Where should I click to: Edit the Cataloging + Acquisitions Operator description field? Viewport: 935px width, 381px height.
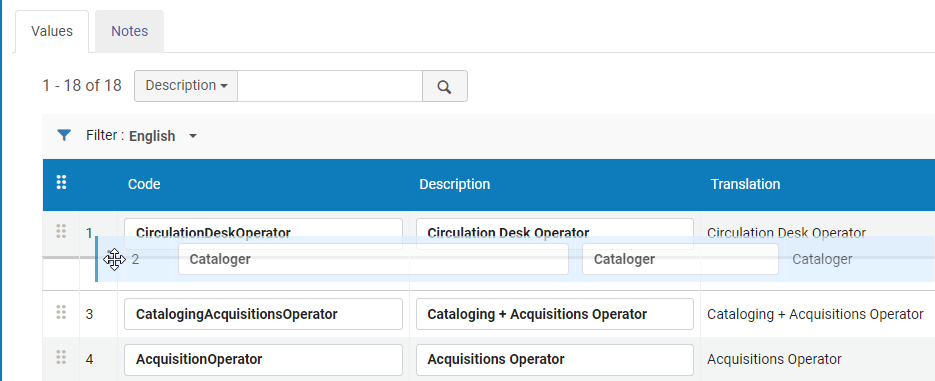click(555, 314)
